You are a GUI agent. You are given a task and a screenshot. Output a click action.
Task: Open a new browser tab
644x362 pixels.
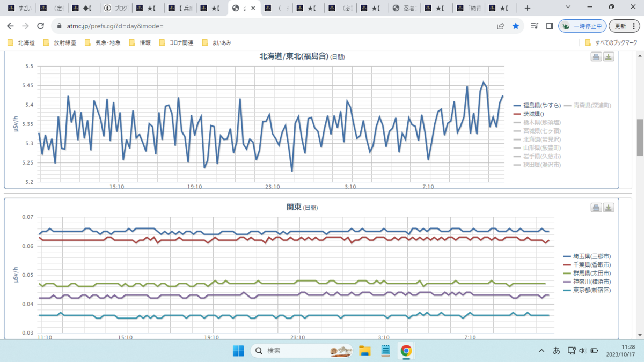[528, 8]
